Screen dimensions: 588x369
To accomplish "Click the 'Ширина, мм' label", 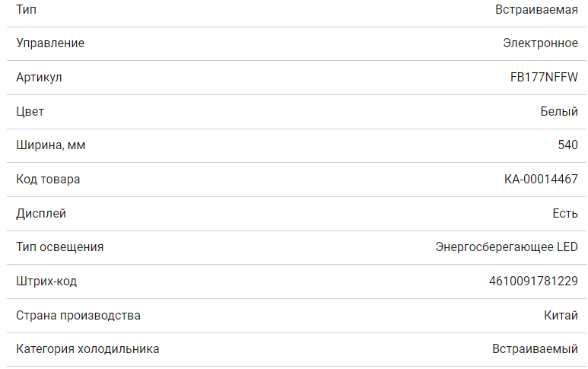I will click(x=51, y=145).
